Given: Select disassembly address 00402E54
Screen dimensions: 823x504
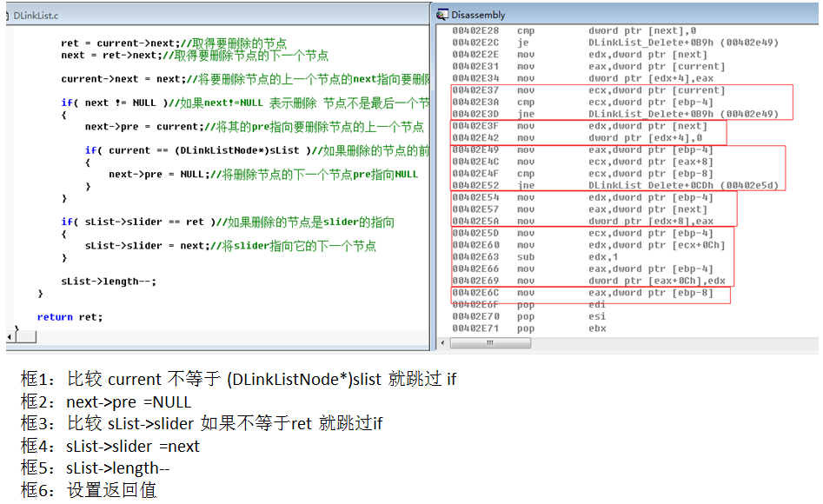Looking at the screenshot, I should coord(475,197).
